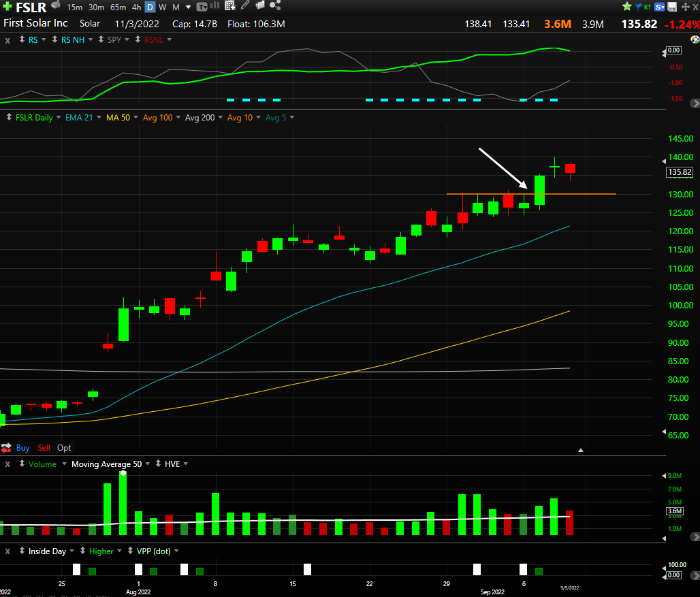Click the Sell button

[x=44, y=448]
